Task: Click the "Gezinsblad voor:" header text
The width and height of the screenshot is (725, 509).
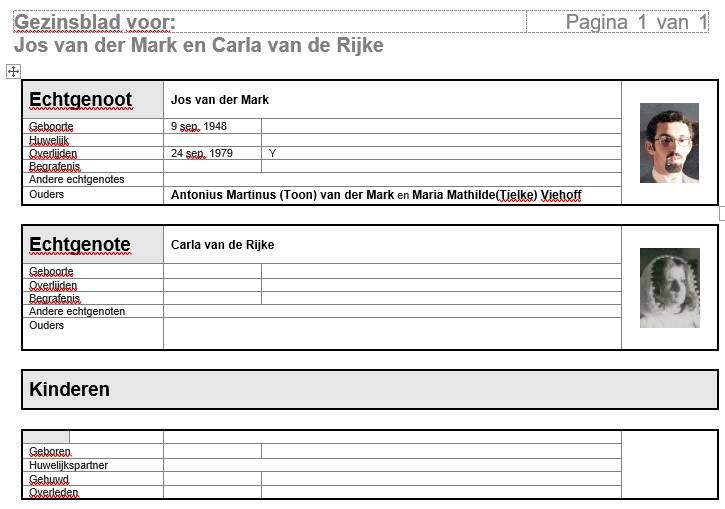Action: click(95, 22)
